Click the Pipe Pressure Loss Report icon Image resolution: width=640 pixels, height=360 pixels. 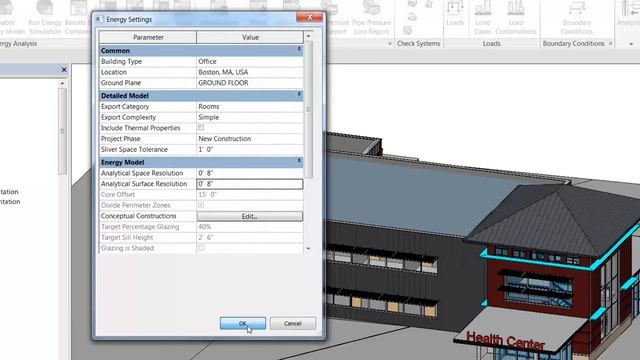tap(371, 18)
